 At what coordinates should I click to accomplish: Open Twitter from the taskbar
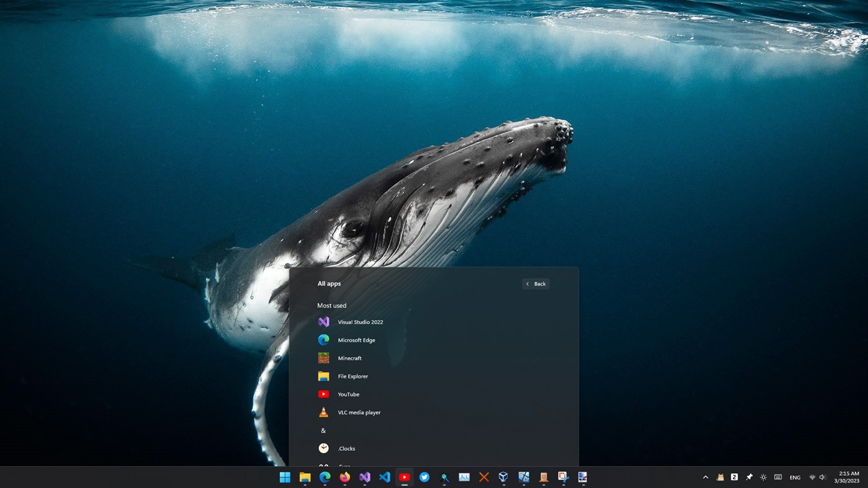coord(424,477)
